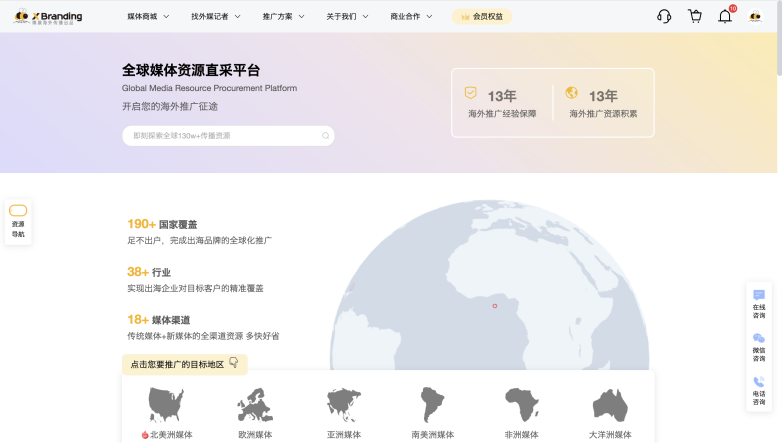Viewport: 782px width, 443px height.
Task: Click 38+ 行业 text
Action: pyautogui.click(x=149, y=272)
